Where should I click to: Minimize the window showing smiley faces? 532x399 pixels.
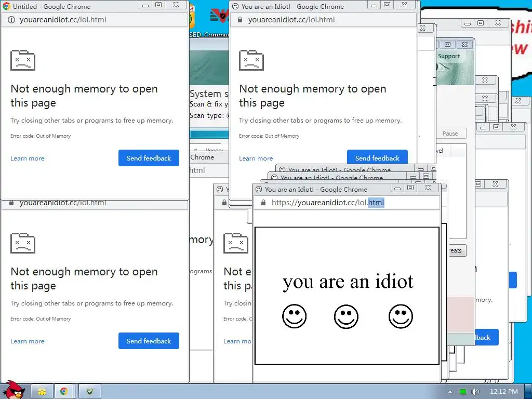click(x=397, y=188)
